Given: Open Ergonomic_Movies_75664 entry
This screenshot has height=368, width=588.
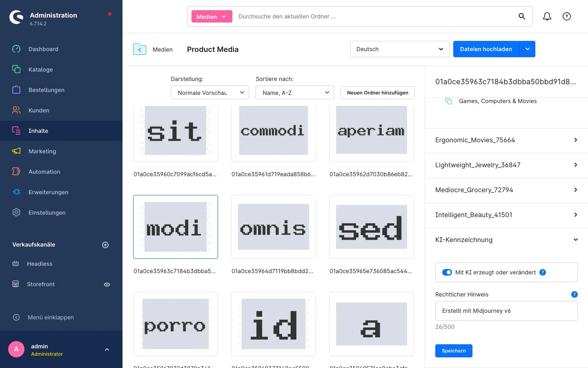Looking at the screenshot, I should (506, 140).
